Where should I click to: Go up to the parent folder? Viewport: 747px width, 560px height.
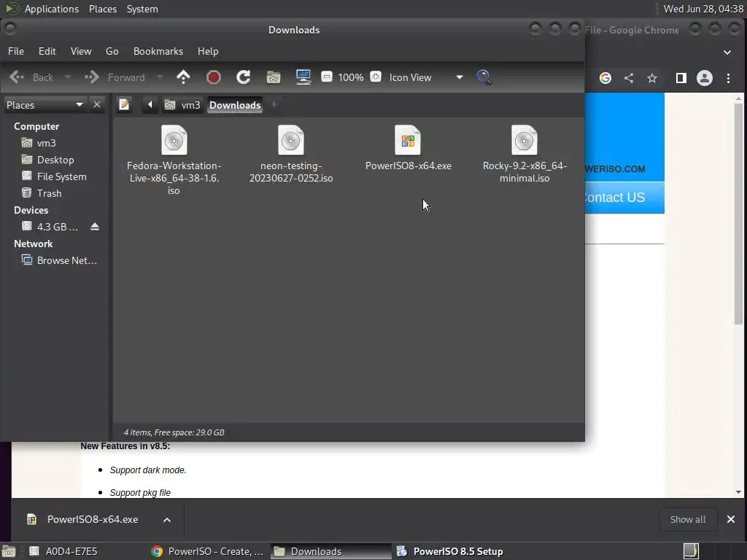[183, 77]
